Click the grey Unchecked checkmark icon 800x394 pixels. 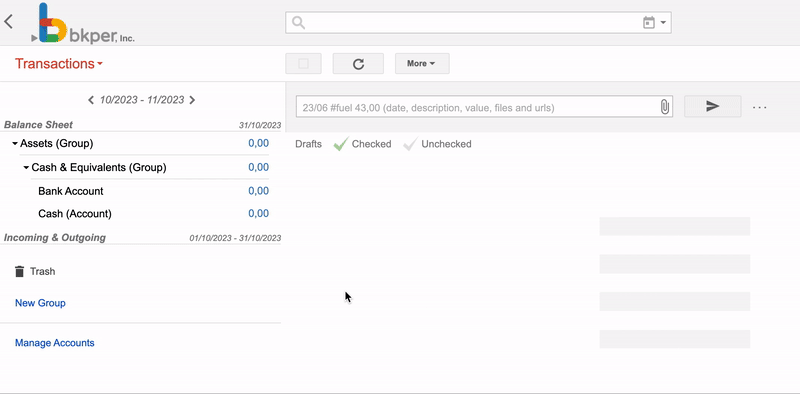coord(411,144)
